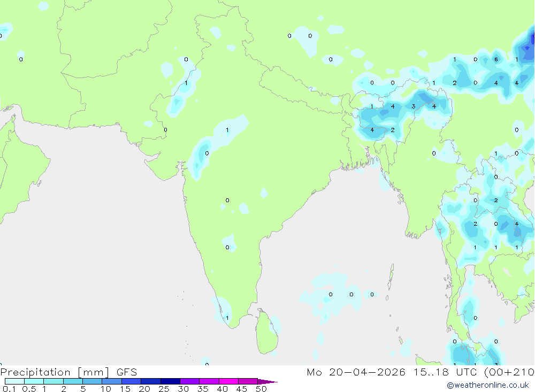The image size is (535, 392).
Task: Click the '40' legend scale label
Action: click(x=222, y=389)
